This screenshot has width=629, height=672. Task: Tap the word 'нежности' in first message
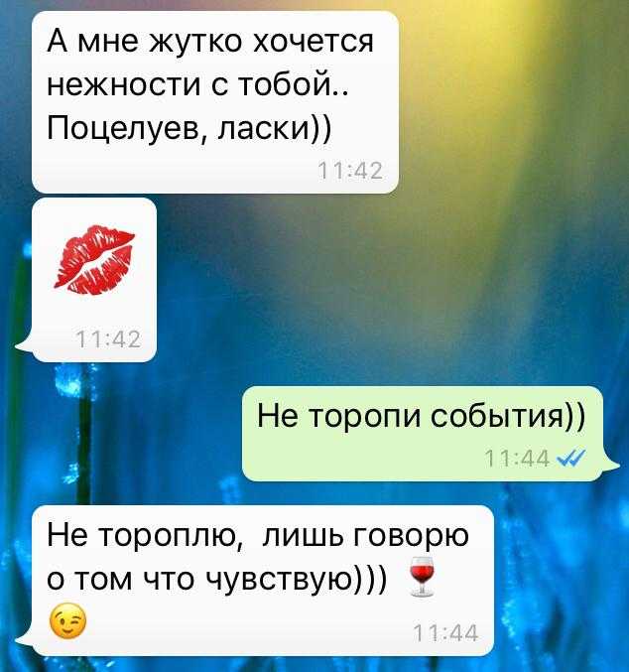124,84
